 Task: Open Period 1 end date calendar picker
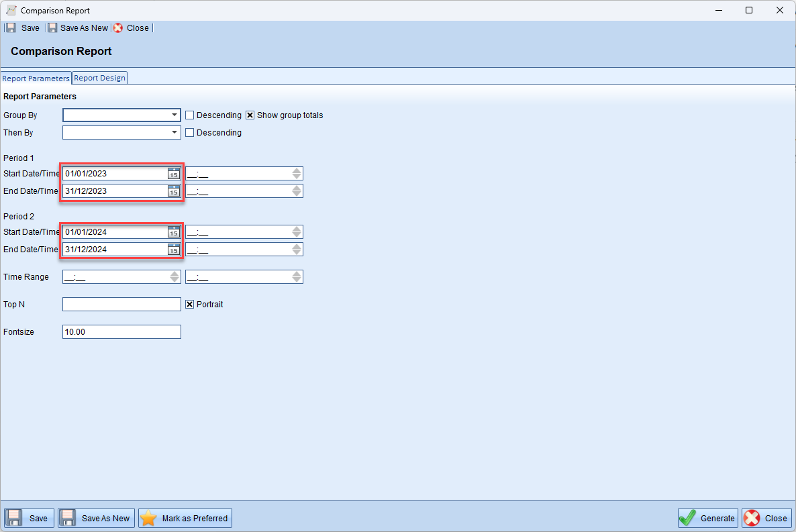(175, 191)
